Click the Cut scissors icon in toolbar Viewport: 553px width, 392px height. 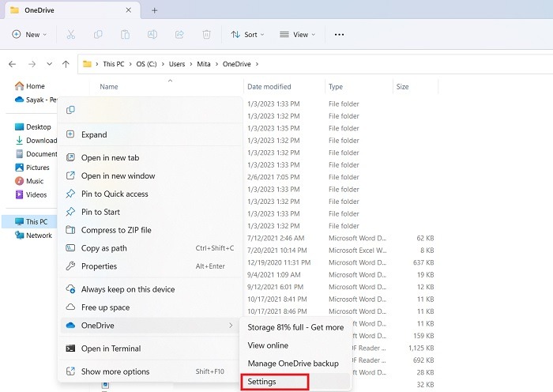[71, 34]
